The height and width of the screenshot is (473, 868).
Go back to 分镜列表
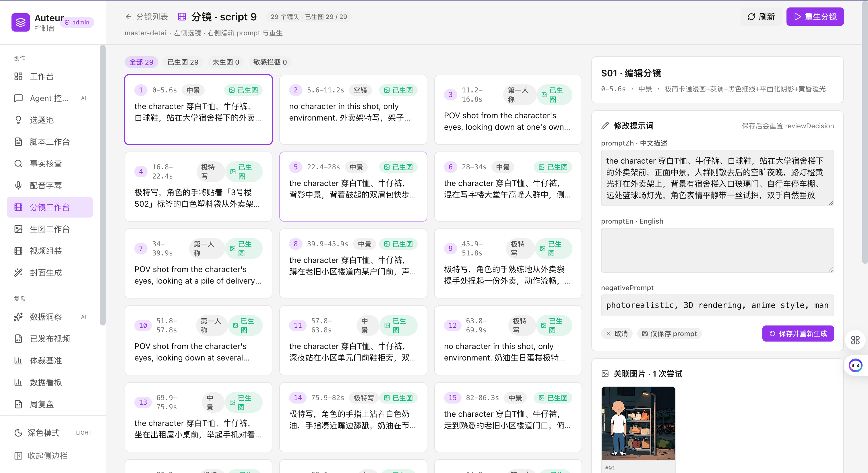pyautogui.click(x=146, y=17)
